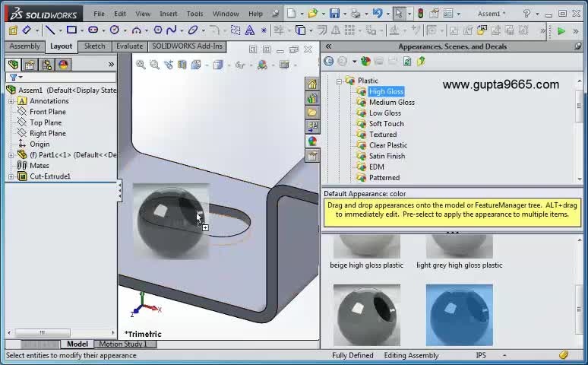Select the Medium Gloss appearance folder
Screen dimensions: 588x365
click(392, 102)
